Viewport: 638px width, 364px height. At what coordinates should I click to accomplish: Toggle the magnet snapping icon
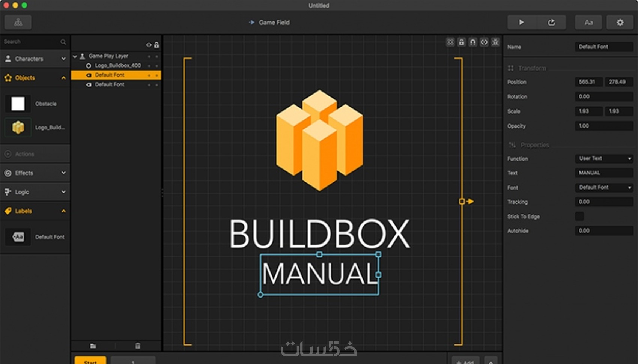(473, 42)
